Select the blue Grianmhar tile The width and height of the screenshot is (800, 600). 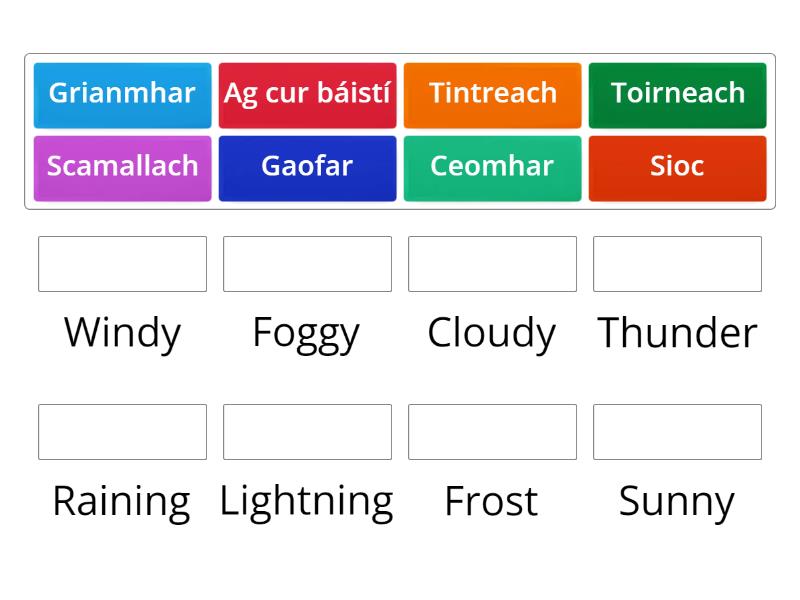point(122,94)
